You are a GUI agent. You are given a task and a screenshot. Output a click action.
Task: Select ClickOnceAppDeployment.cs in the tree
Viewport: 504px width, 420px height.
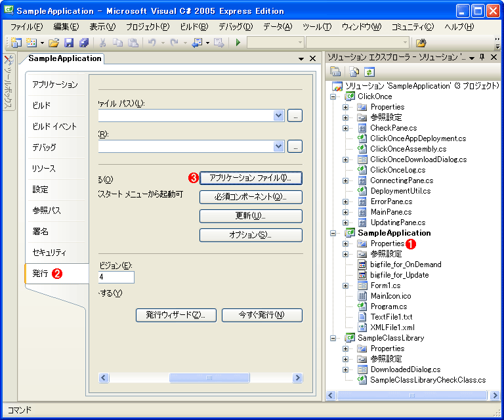pos(418,138)
